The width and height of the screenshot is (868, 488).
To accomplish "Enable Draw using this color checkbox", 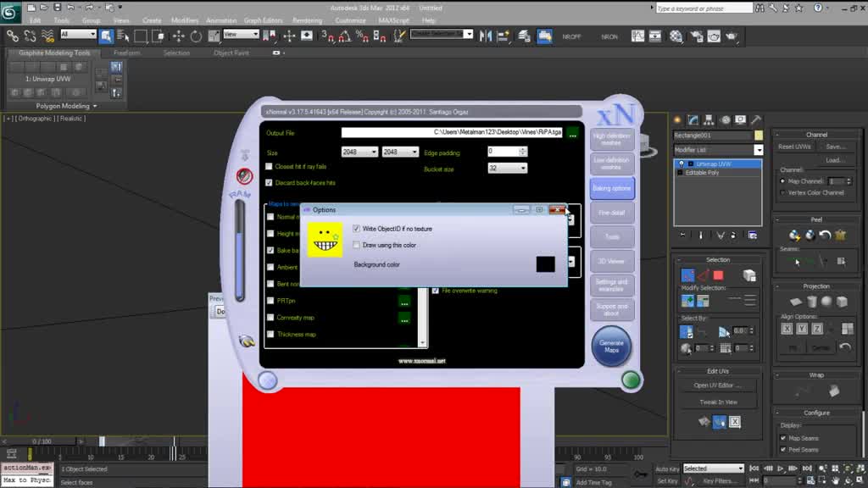I will (x=357, y=245).
